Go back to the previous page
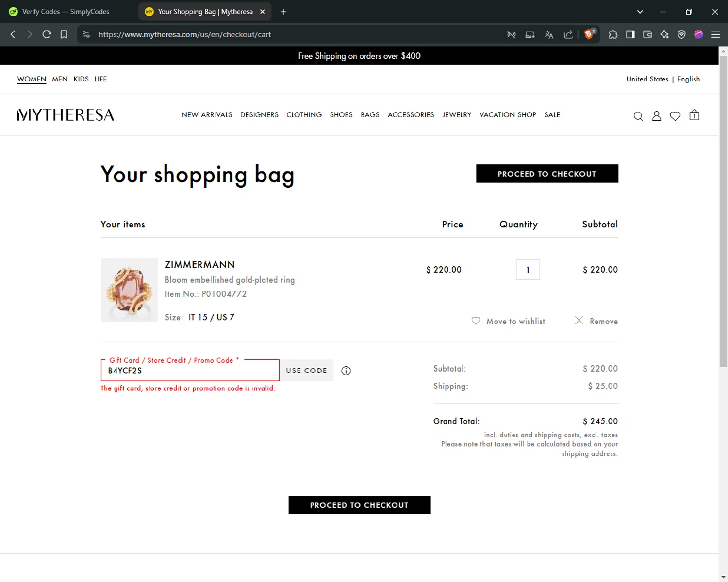Viewport: 728px width, 582px height. coord(13,34)
